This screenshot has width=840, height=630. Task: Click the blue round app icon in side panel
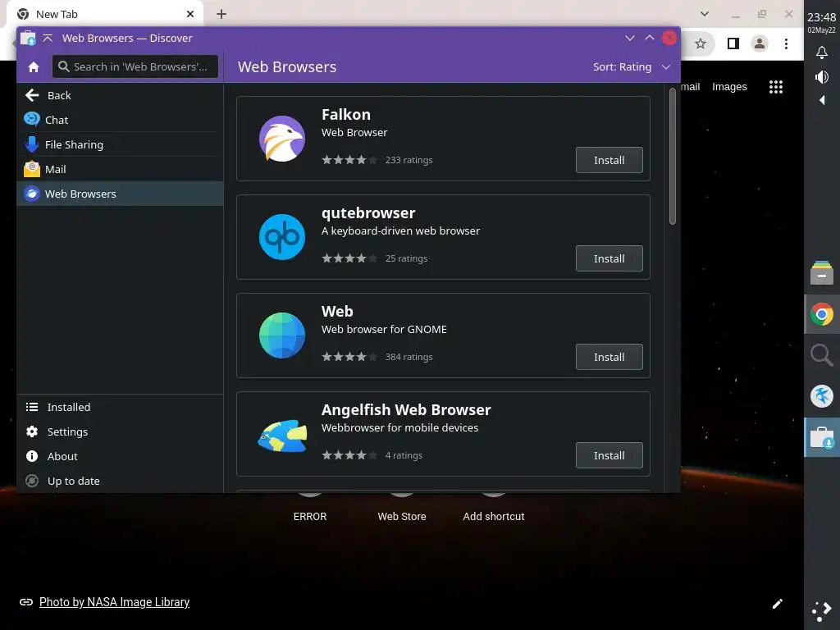coord(822,396)
